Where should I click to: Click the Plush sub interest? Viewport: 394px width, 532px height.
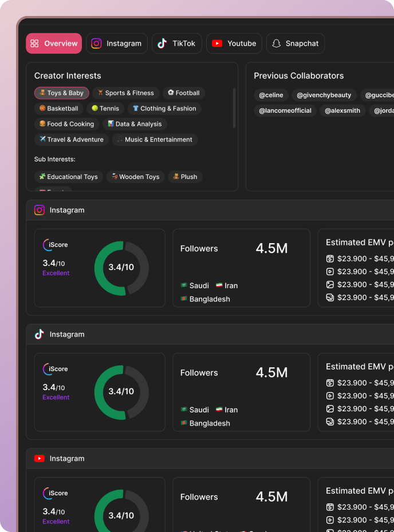click(185, 177)
